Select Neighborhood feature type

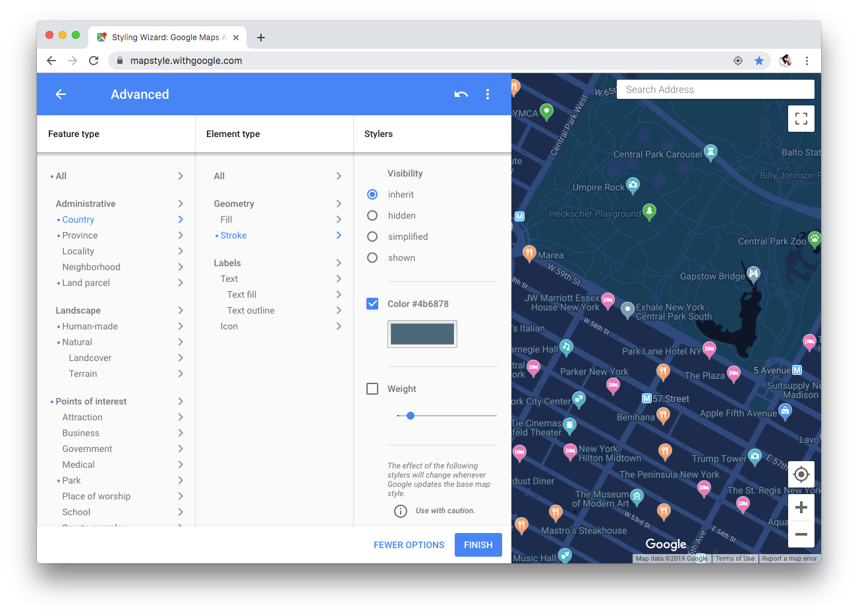point(92,267)
